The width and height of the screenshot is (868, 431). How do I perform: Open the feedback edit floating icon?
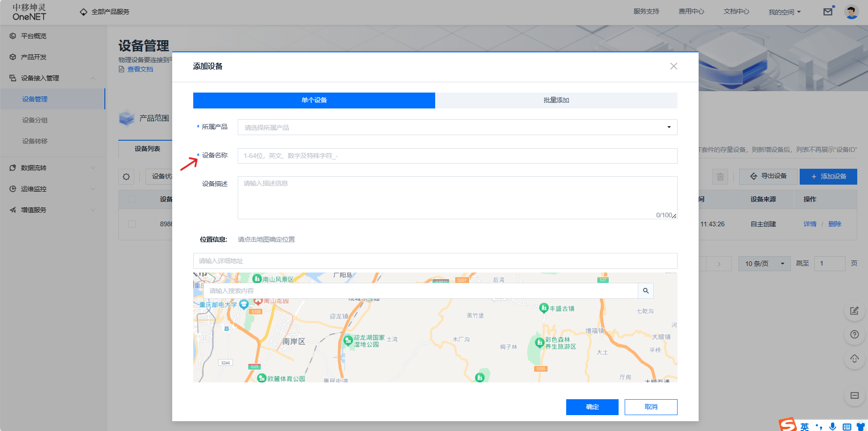pos(854,310)
